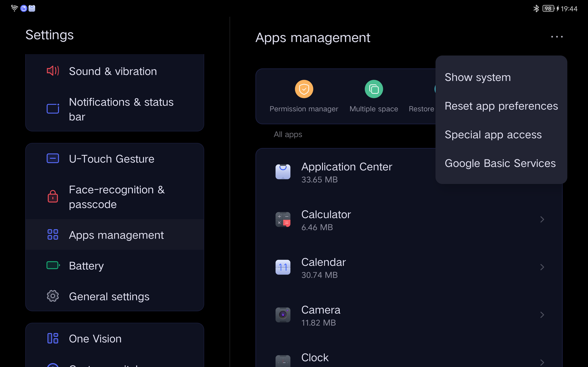This screenshot has height=367, width=588.
Task: Open the Multiple space icon
Action: (374, 89)
